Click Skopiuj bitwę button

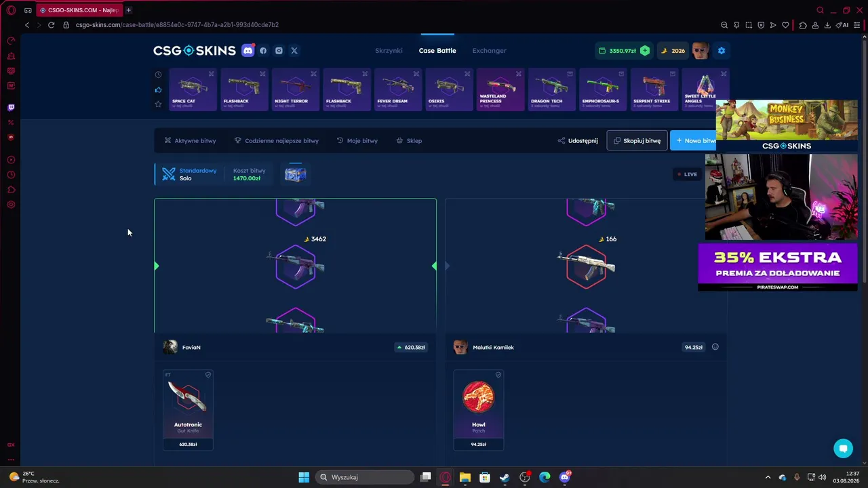637,140
